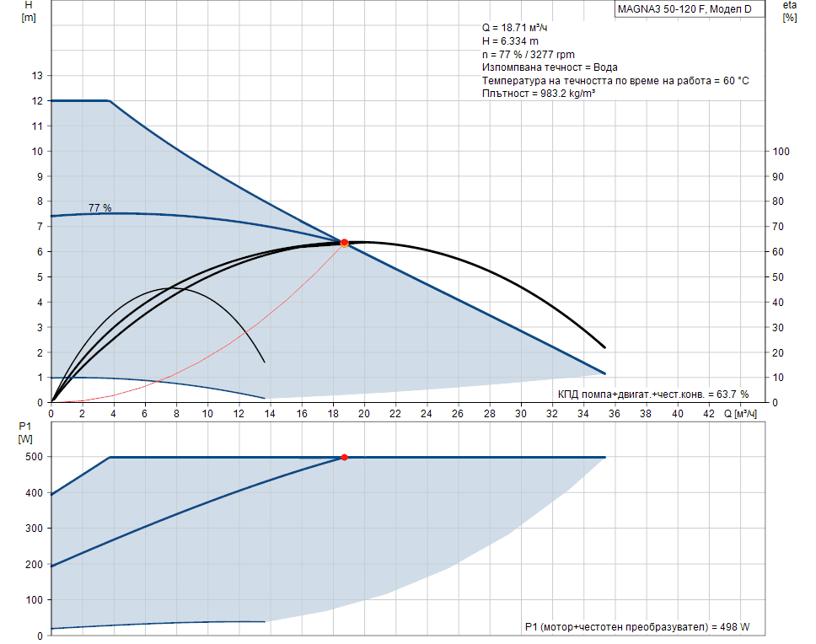Click the density 983.2 kg/m³ text
Screen dimensions: 816x644
[539, 94]
